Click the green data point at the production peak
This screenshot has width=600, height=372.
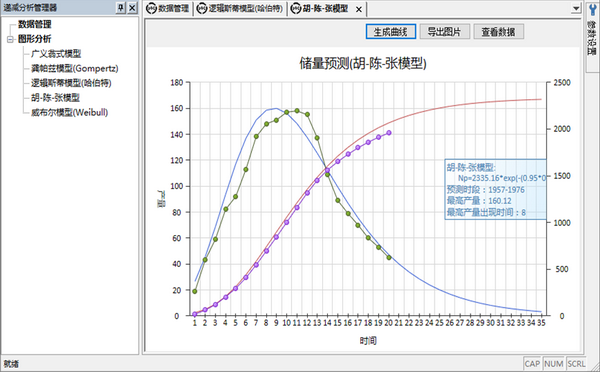[x=297, y=111]
